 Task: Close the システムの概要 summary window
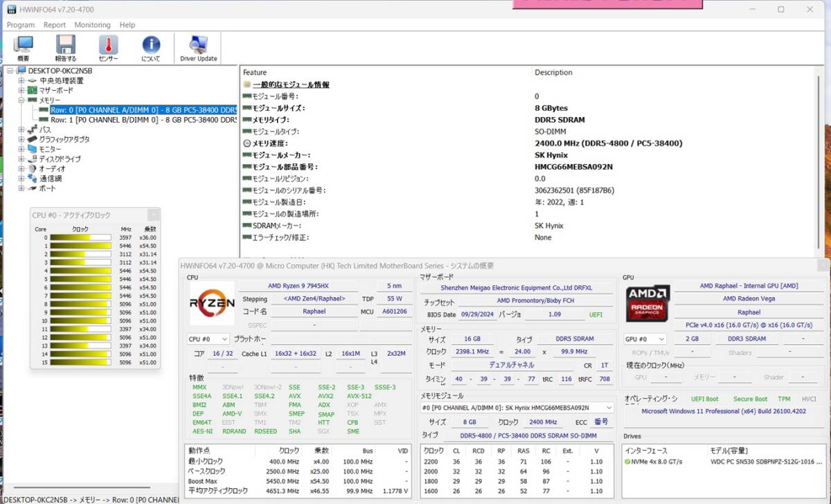[x=822, y=265]
